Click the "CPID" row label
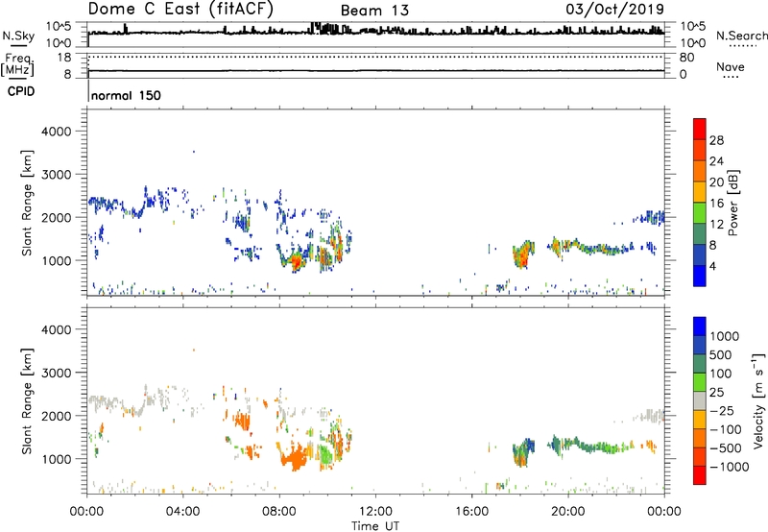This screenshot has width=768, height=532. click(x=21, y=91)
